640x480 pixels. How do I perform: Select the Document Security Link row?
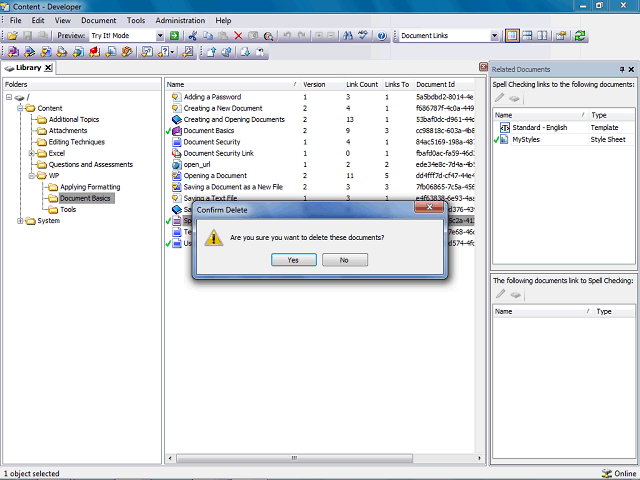point(320,153)
